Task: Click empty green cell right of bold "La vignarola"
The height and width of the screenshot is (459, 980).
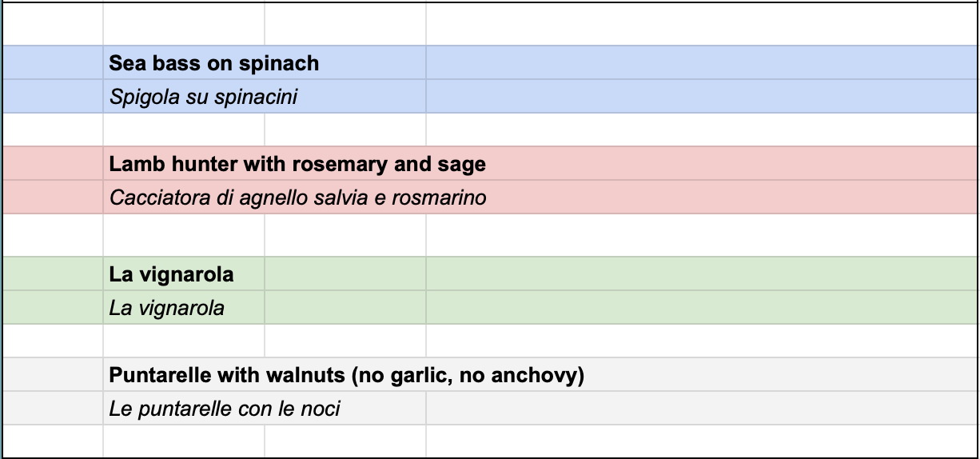Action: tap(345, 274)
